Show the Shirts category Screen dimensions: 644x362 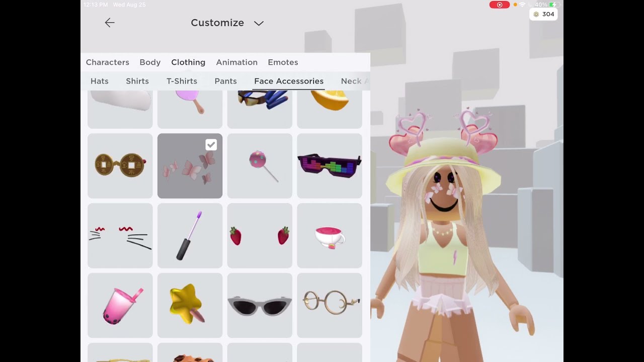(137, 81)
